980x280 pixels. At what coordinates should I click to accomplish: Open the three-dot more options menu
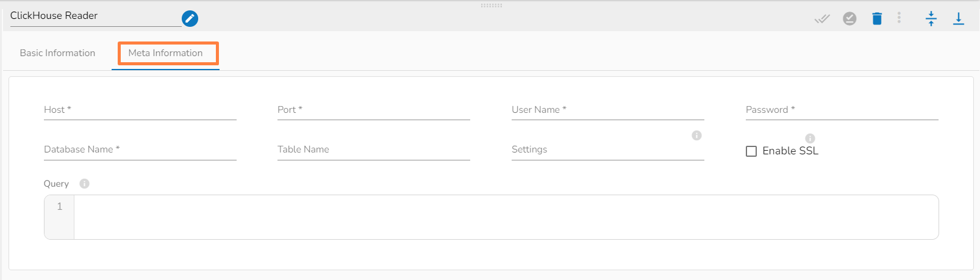coord(899,18)
